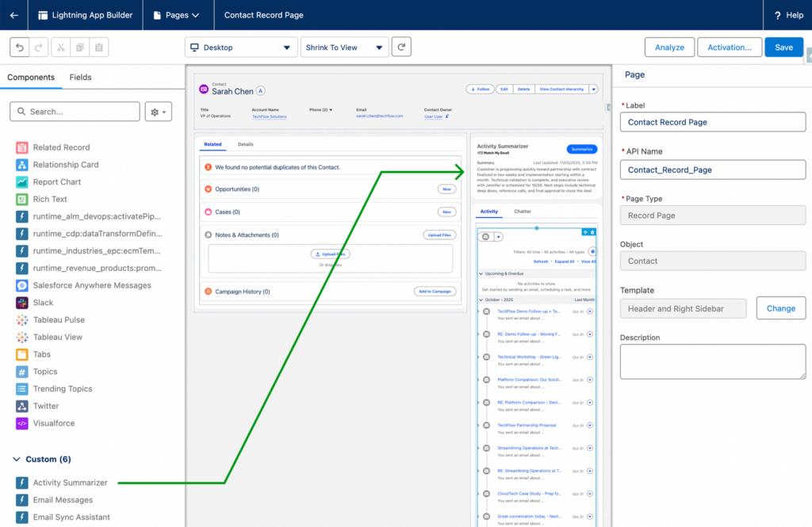Screen dimensions: 812x527
Task: Click the paste clipboard icon
Action: [x=99, y=48]
